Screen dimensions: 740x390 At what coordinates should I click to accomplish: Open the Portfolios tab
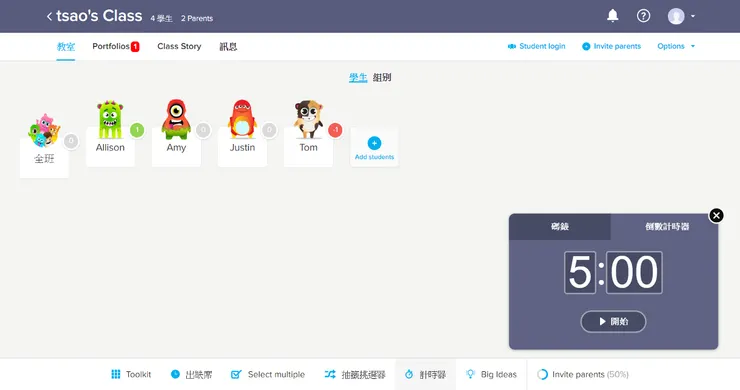[x=111, y=46]
